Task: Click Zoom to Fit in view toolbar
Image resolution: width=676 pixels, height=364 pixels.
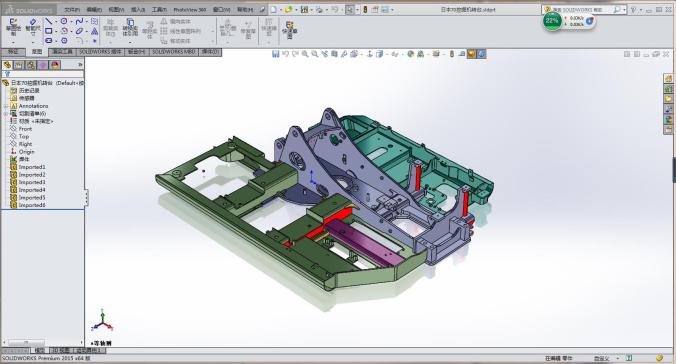Action: click(x=305, y=54)
